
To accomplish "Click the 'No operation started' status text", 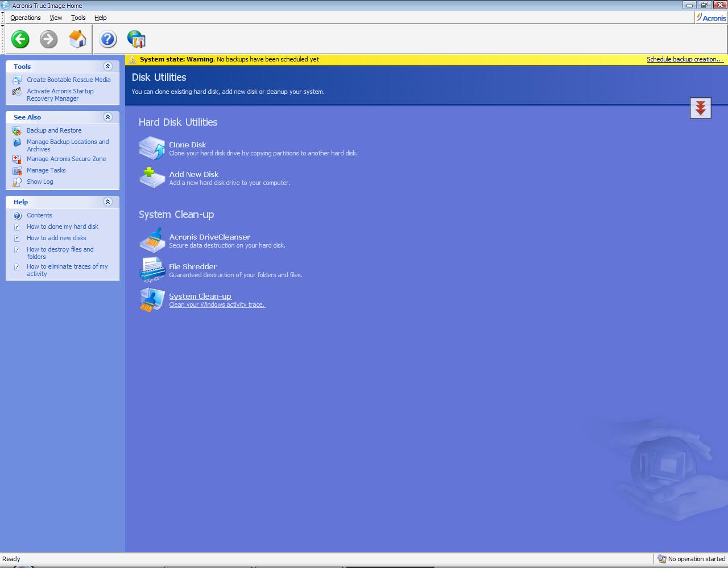I will click(x=697, y=559).
